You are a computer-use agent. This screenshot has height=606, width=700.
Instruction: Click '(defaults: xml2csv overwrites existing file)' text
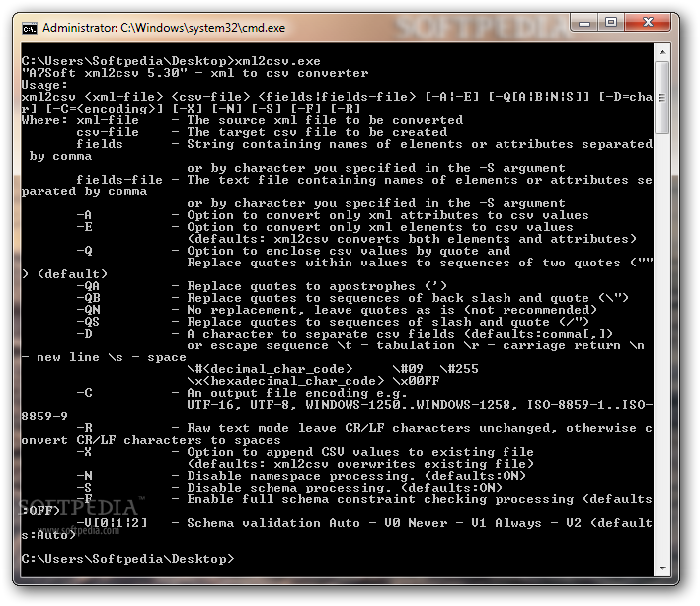pyautogui.click(x=360, y=464)
